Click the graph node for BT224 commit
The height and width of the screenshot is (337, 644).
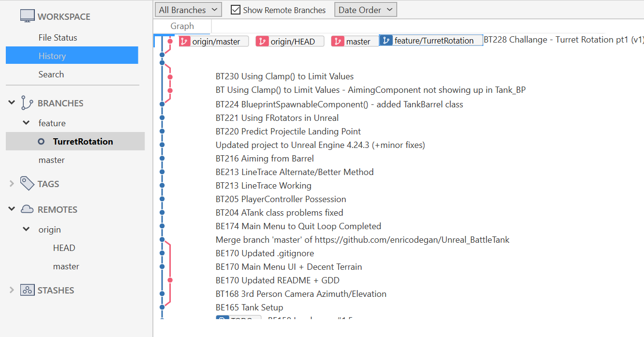pyautogui.click(x=162, y=104)
